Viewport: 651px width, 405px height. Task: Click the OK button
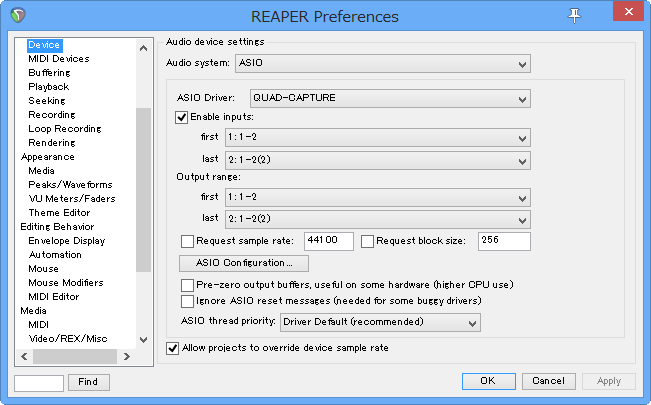[x=489, y=381]
